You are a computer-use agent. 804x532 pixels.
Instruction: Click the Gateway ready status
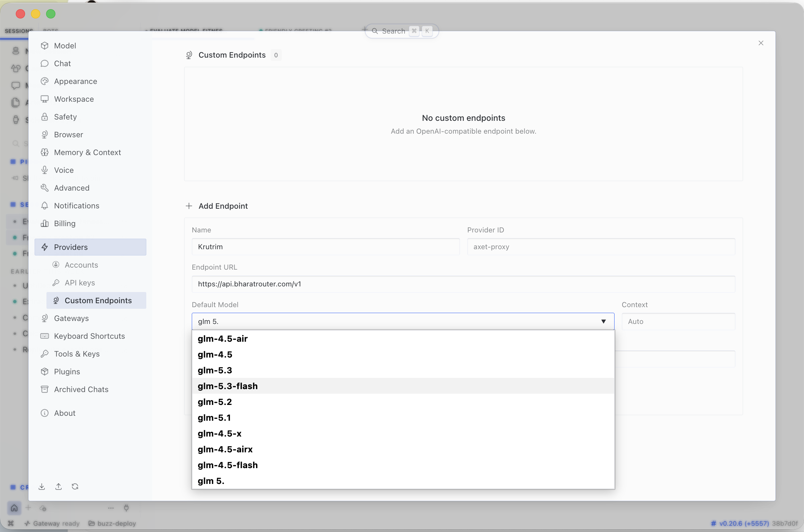click(52, 523)
